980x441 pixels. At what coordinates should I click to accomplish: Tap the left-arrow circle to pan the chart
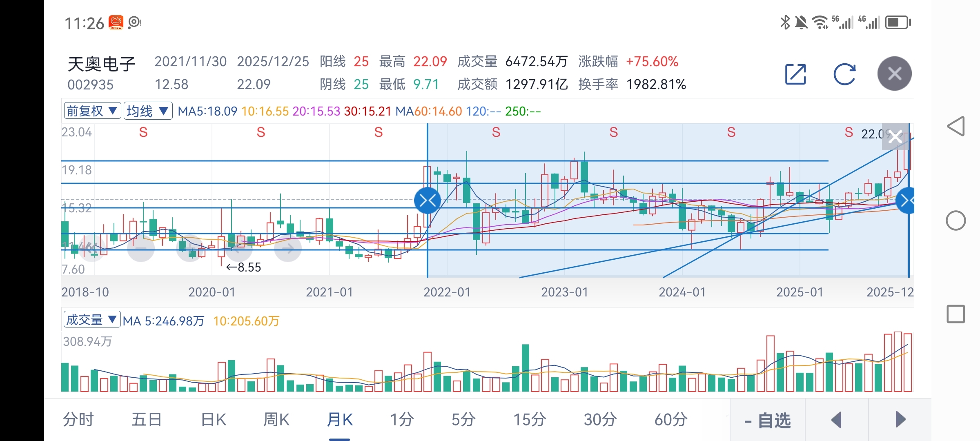point(239,248)
